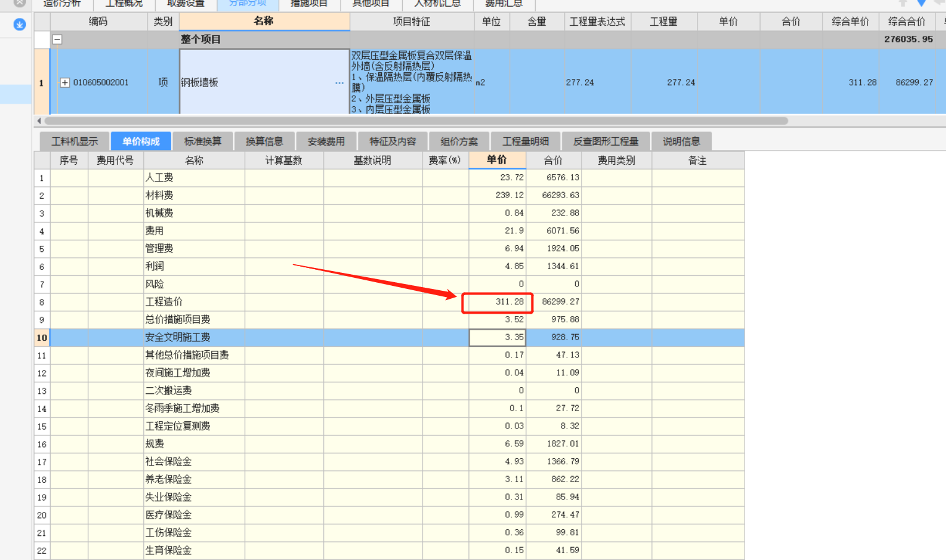The image size is (946, 560).
Task: Select the 特征及内容 tab
Action: click(x=392, y=141)
